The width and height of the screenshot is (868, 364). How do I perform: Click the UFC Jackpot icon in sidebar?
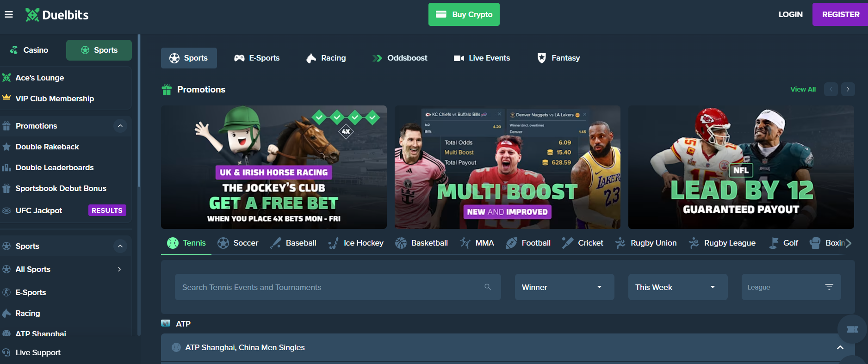tap(6, 210)
